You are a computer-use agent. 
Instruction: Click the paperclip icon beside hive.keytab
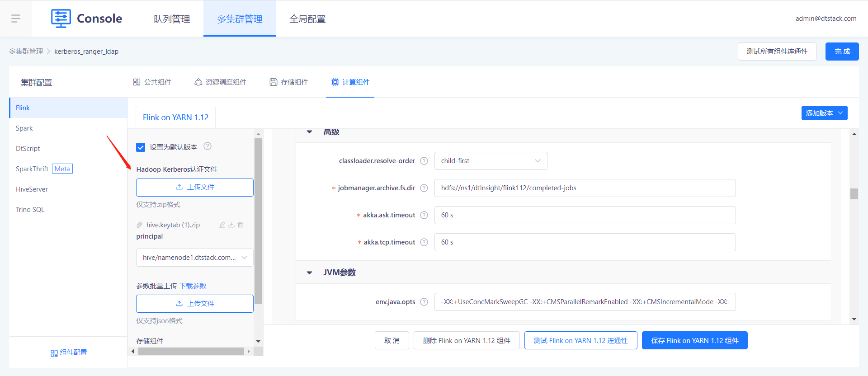point(140,225)
